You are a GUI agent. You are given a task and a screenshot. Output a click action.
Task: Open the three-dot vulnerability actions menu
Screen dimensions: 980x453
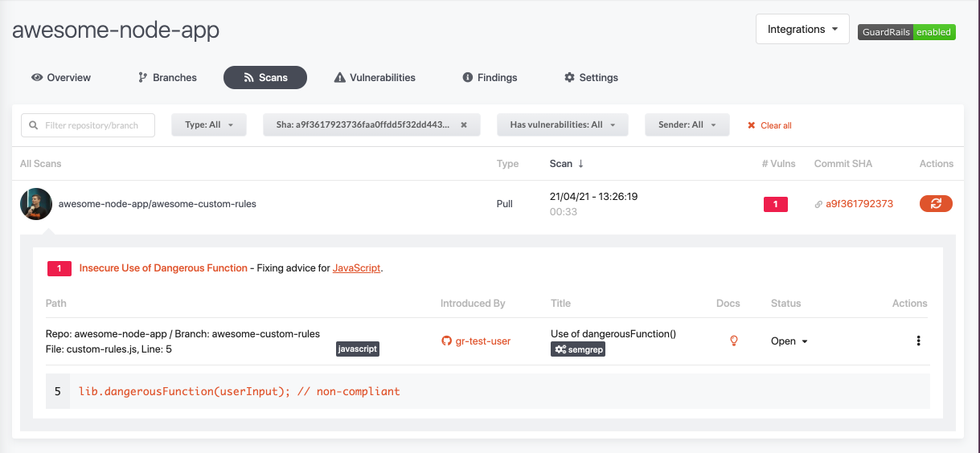(x=918, y=341)
